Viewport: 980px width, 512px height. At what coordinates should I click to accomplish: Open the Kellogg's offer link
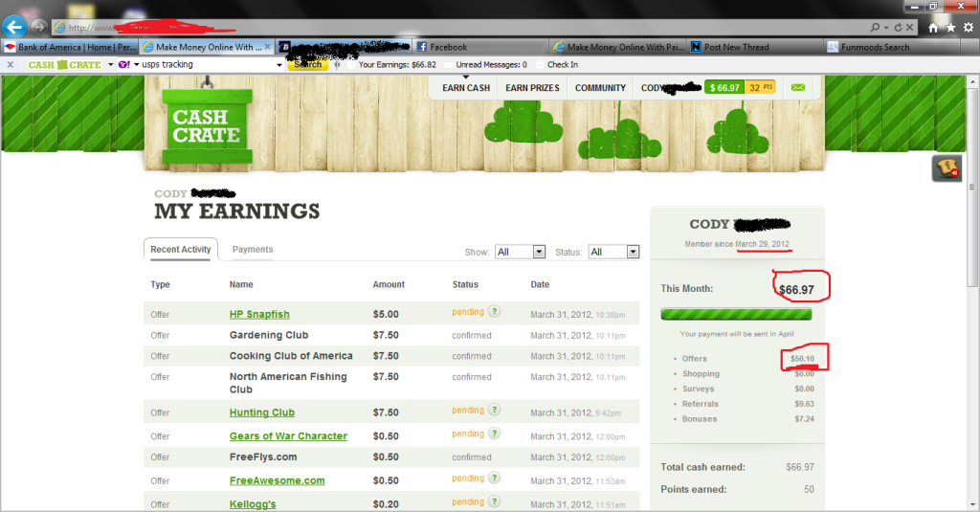(253, 504)
